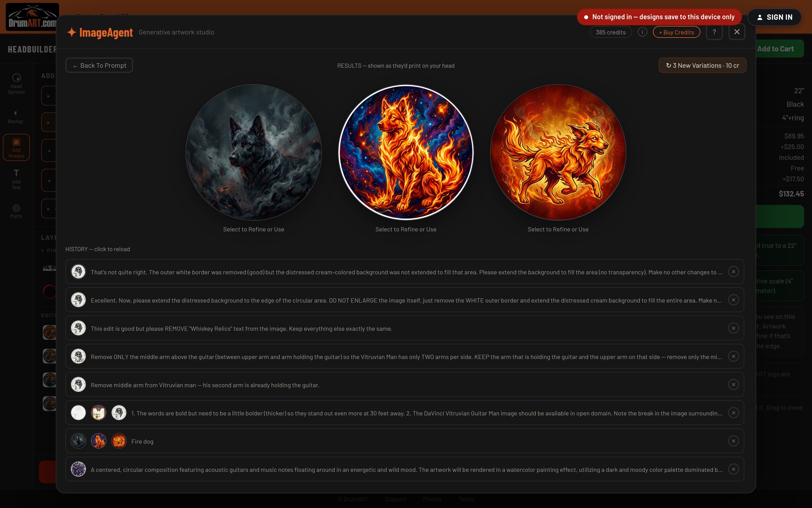This screenshot has width=812, height=508.
Task: Click second thumbnail in 'words are bold' row
Action: pos(99,413)
